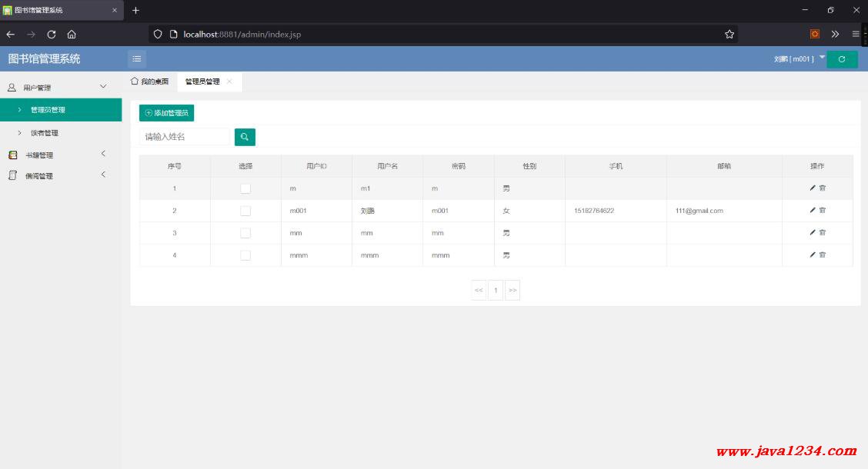Open 读者管理 in the sidebar
868x469 pixels.
(61, 133)
